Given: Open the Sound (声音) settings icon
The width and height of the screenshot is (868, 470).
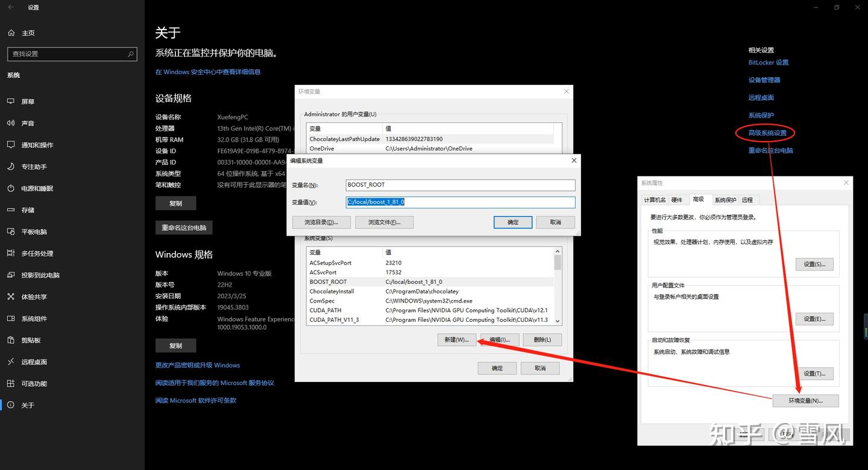Looking at the screenshot, I should click(10, 123).
